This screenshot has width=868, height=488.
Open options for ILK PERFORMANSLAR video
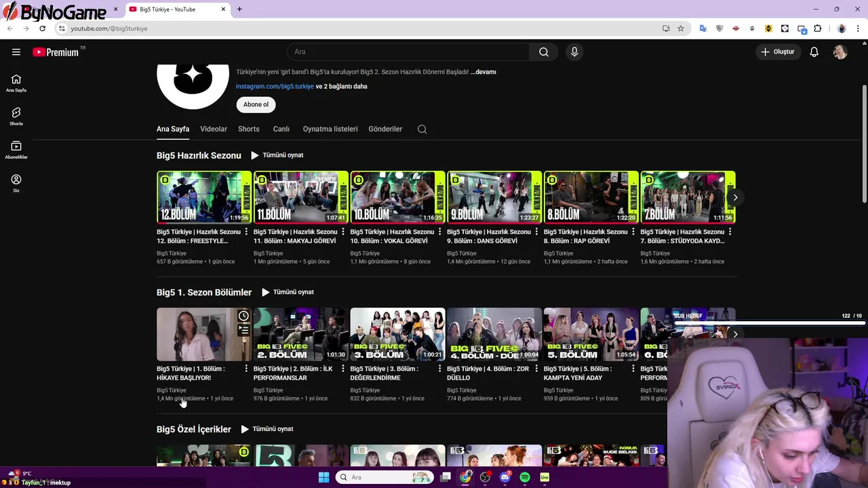point(343,369)
